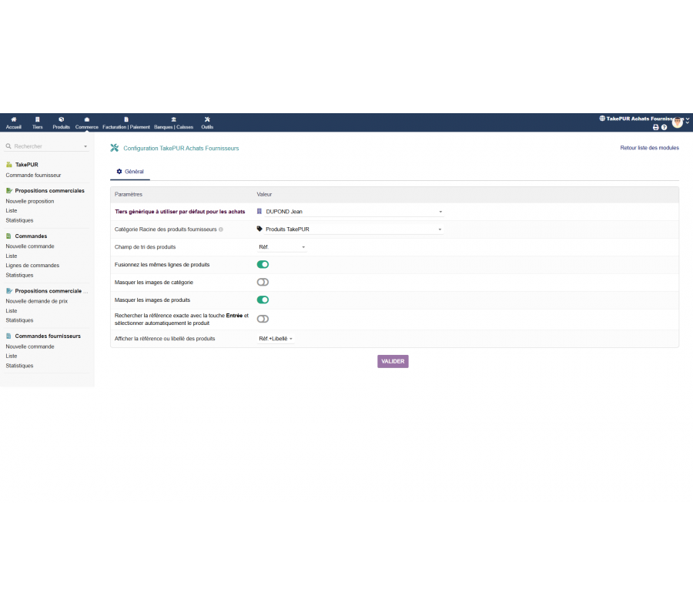This screenshot has height=616, width=693.
Task: Open the DUPOND Jean tiers dropdown
Action: coord(350,211)
